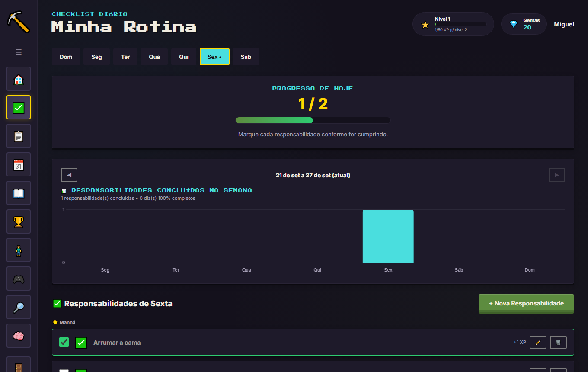The height and width of the screenshot is (372, 588).
Task: Select the Qua day tab
Action: (x=154, y=57)
